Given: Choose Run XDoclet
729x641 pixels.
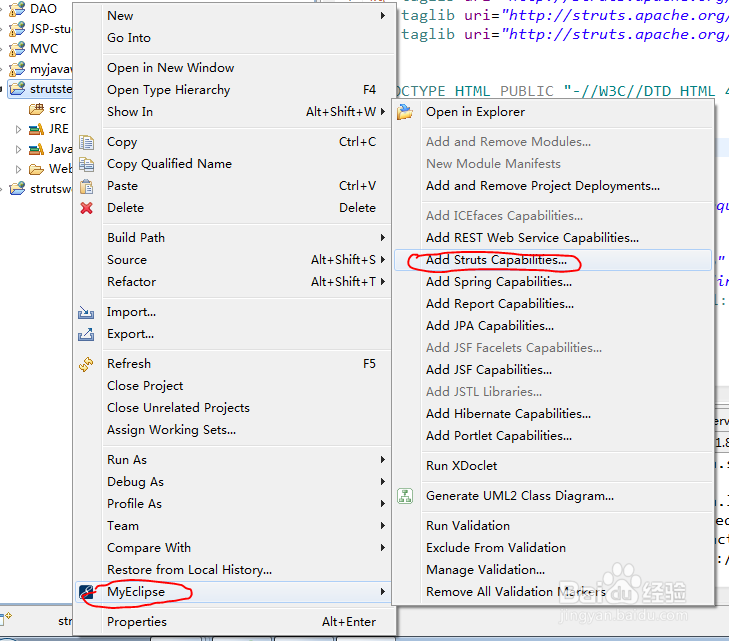Looking at the screenshot, I should point(553,466).
